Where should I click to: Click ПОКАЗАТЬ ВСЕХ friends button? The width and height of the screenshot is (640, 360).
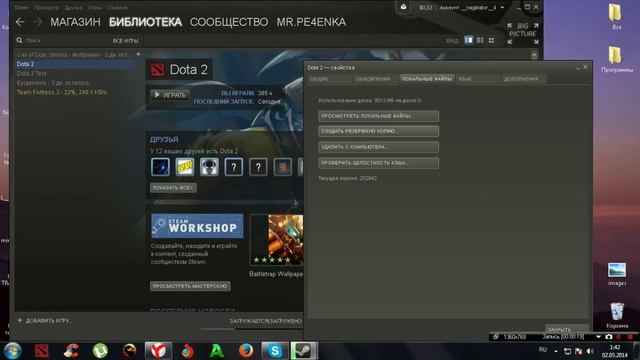(173, 188)
